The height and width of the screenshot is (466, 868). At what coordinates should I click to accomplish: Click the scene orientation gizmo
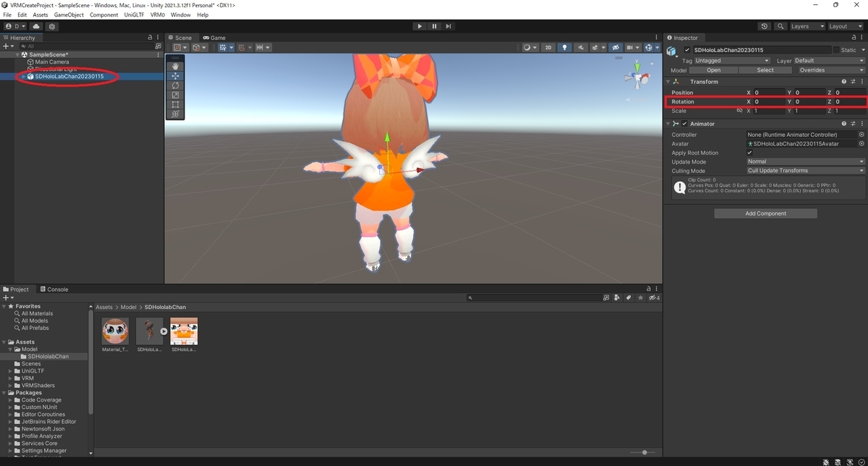click(x=637, y=75)
